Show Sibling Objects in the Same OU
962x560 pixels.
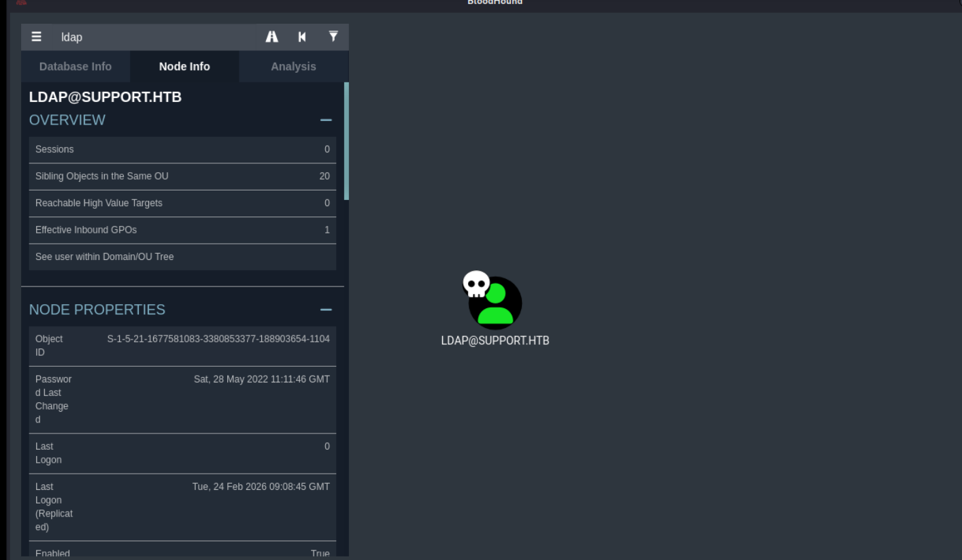point(182,176)
